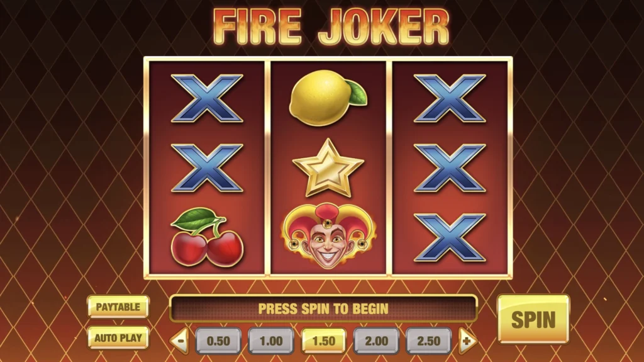Image resolution: width=644 pixels, height=362 pixels.
Task: Select the 1.00 bet amount
Action: pos(271,341)
